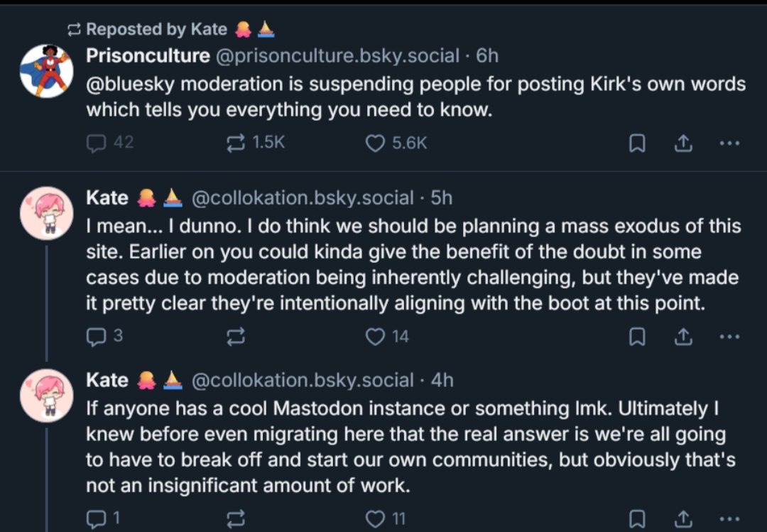Open more options on Kate's 5h post

click(x=729, y=337)
